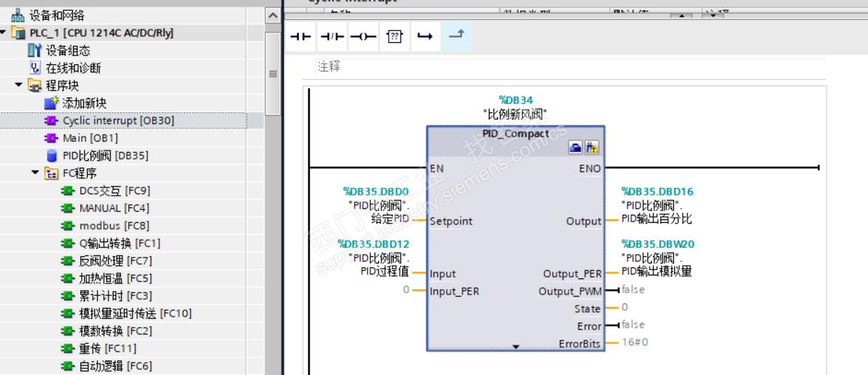This screenshot has width=868, height=375.
Task: Select PID比例阀 [DB35] data block
Action: [x=105, y=156]
